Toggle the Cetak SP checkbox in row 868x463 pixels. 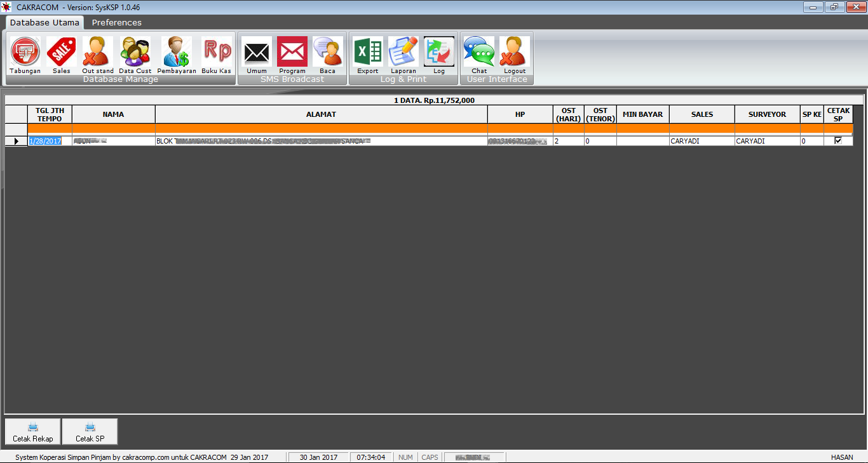(x=838, y=141)
